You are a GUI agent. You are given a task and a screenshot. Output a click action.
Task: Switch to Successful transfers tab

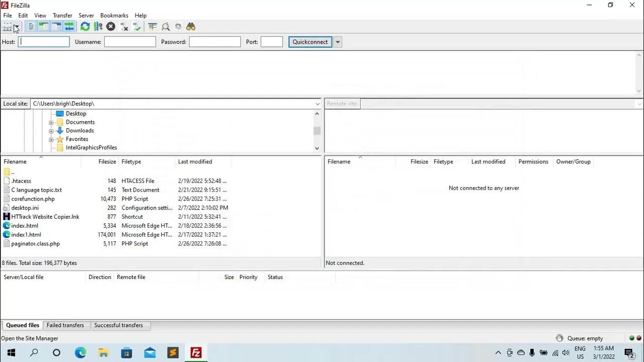(x=119, y=325)
